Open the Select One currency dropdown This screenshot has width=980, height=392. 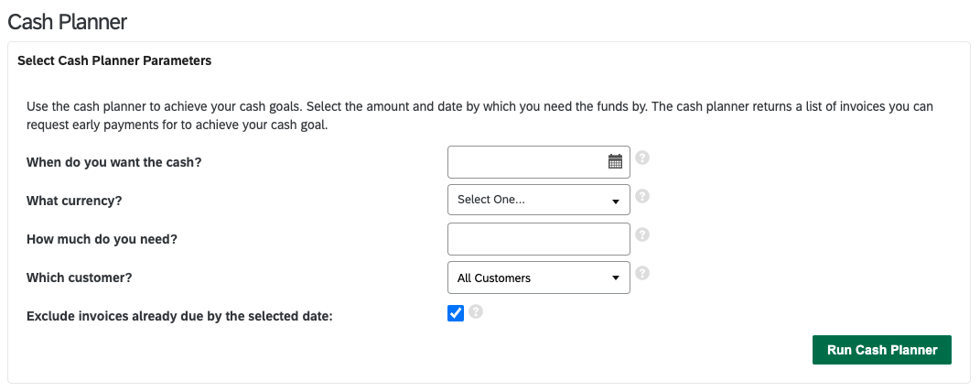(x=539, y=200)
